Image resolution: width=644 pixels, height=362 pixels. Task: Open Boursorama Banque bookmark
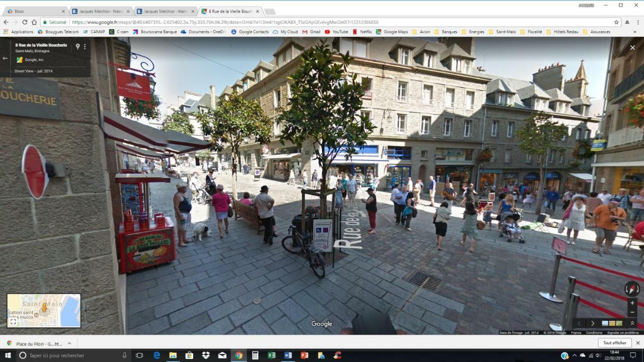(154, 32)
